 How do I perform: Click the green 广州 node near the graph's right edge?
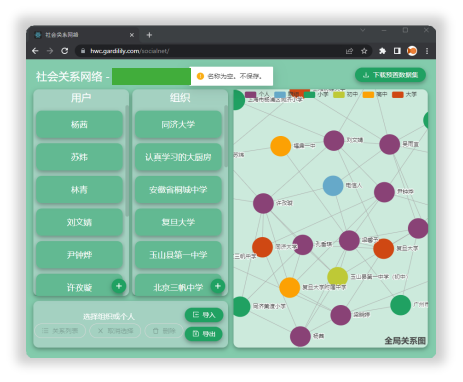400,305
